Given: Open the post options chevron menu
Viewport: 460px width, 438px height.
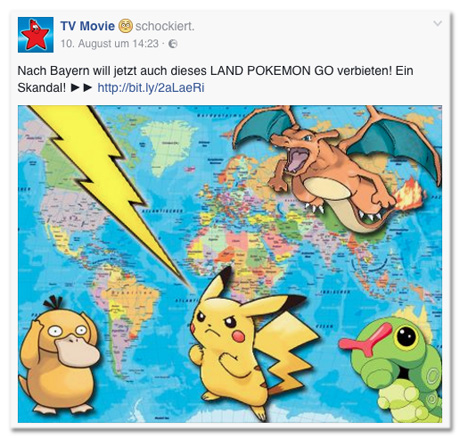Looking at the screenshot, I should point(437,23).
